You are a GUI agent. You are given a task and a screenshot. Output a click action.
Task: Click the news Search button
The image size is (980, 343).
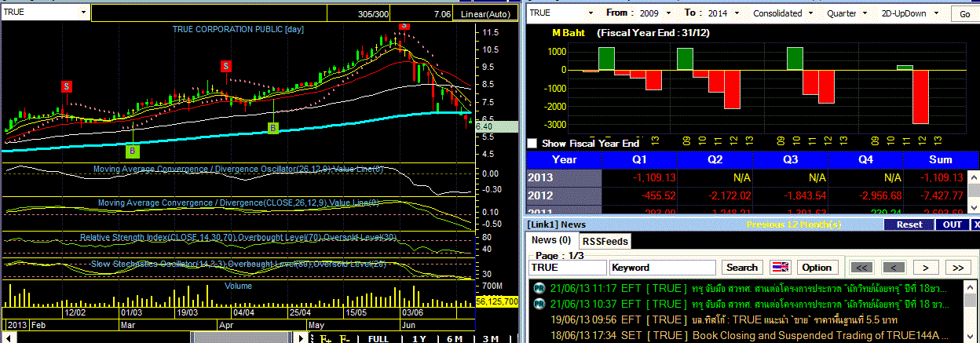742,268
